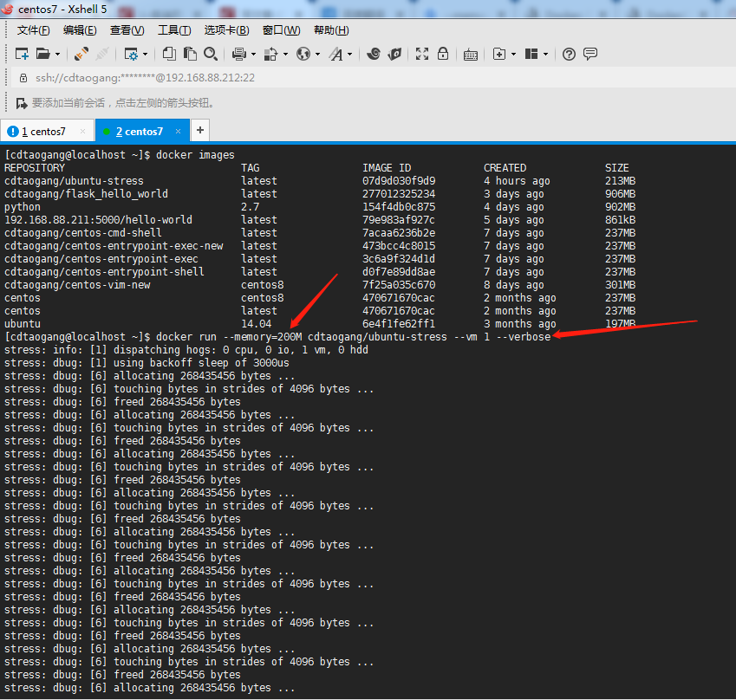Launch the Xagent icon in toolbar
736x700 pixels.
pos(394,54)
